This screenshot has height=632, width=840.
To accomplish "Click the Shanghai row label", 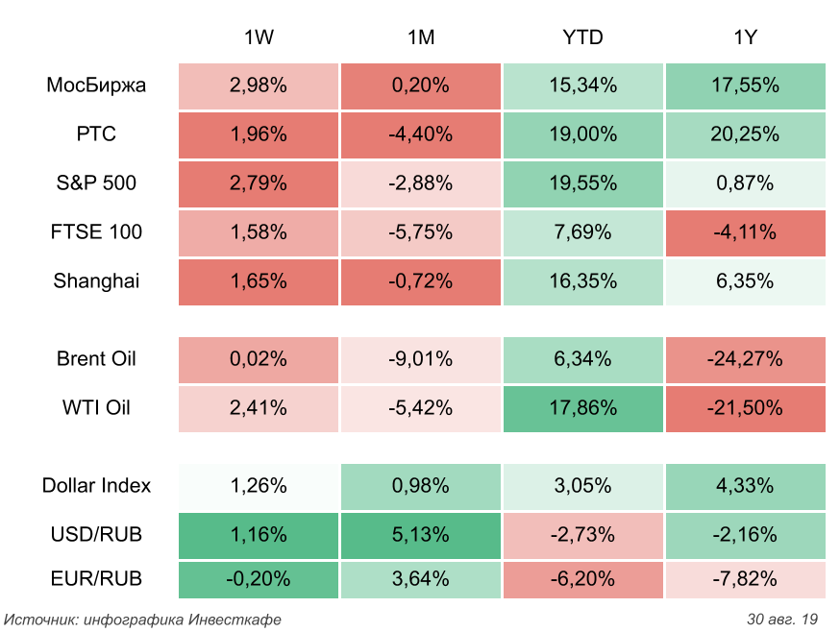I will point(96,281).
